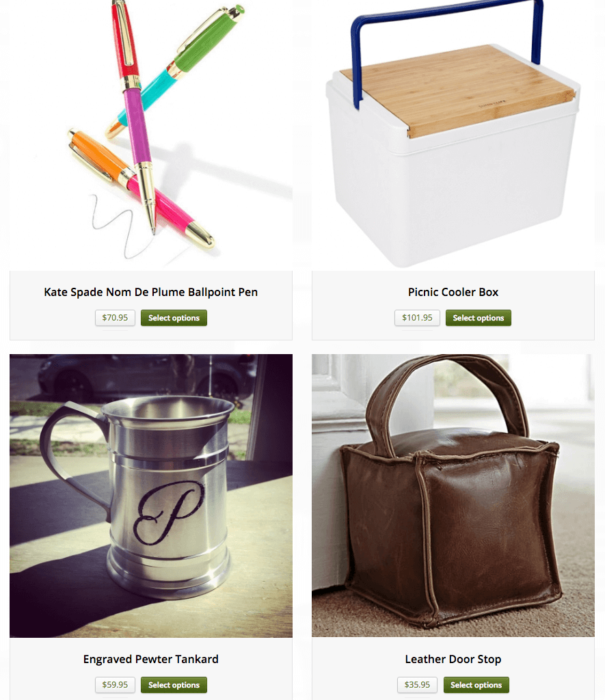View the Engraved Pewter Tankard photo

click(151, 496)
